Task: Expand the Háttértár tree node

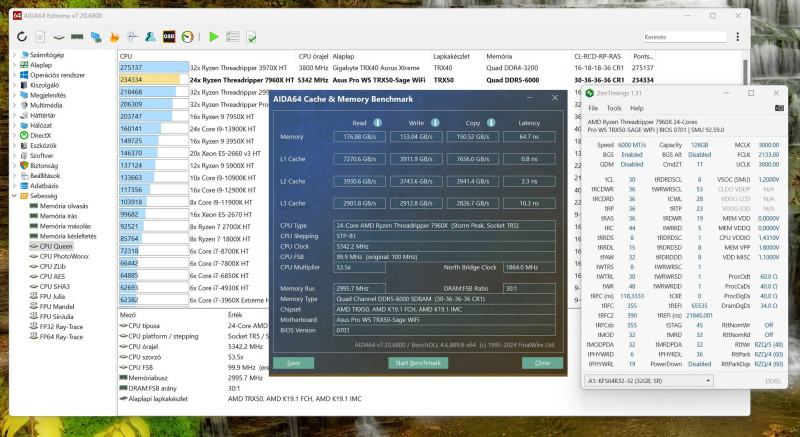Action: (x=14, y=115)
